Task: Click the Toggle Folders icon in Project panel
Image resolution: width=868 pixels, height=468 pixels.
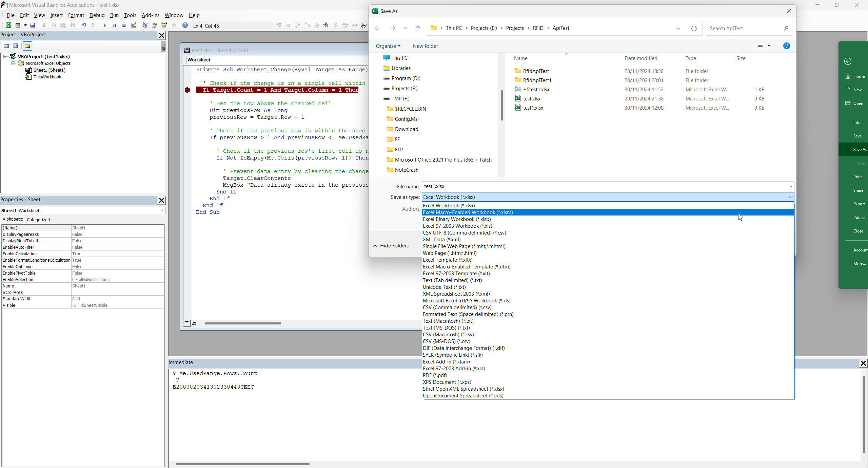Action: click(27, 46)
